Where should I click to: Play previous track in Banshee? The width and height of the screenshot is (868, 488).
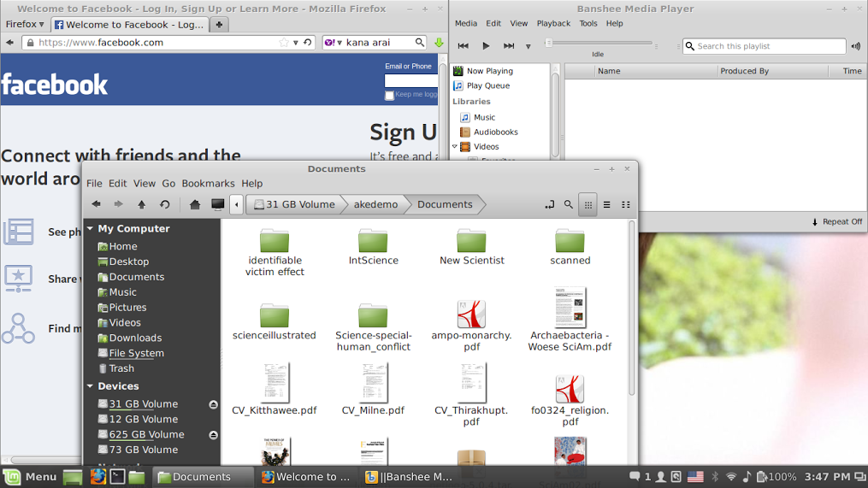tap(463, 46)
